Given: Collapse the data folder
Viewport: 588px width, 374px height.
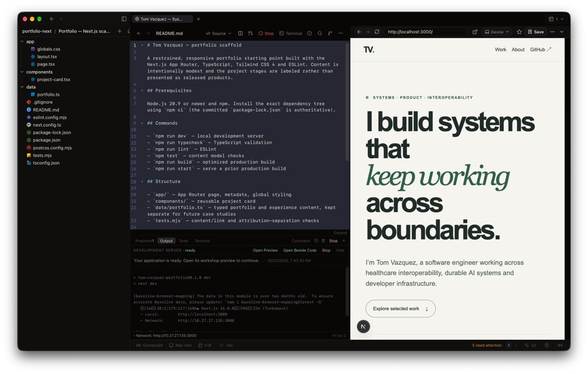Looking at the screenshot, I should click(22, 87).
